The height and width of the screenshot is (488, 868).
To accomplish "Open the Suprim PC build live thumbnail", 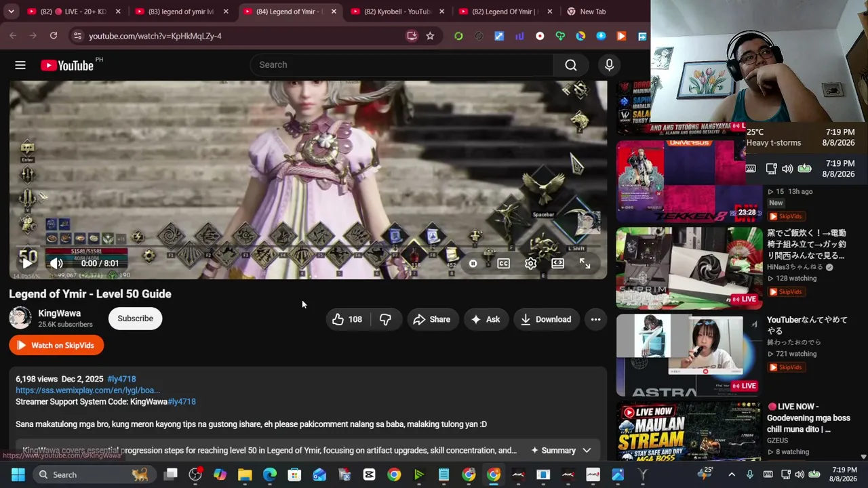I will [689, 268].
